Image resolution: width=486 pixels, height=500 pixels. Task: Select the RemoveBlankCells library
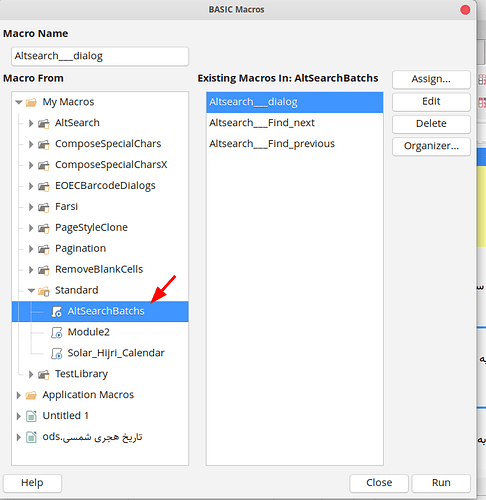[99, 269]
